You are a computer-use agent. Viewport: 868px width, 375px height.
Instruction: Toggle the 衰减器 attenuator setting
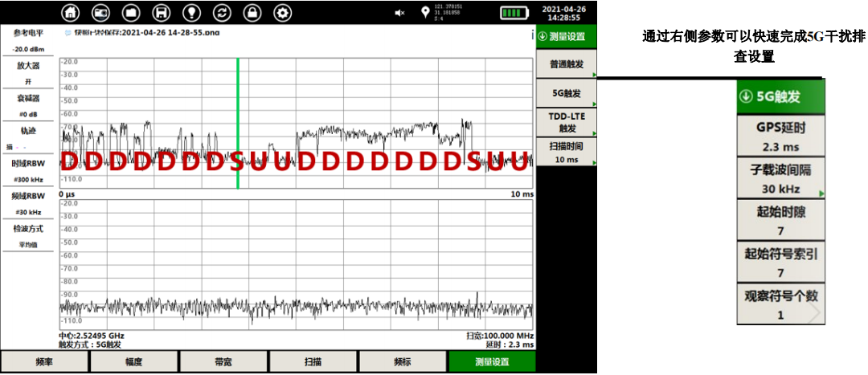click(28, 105)
